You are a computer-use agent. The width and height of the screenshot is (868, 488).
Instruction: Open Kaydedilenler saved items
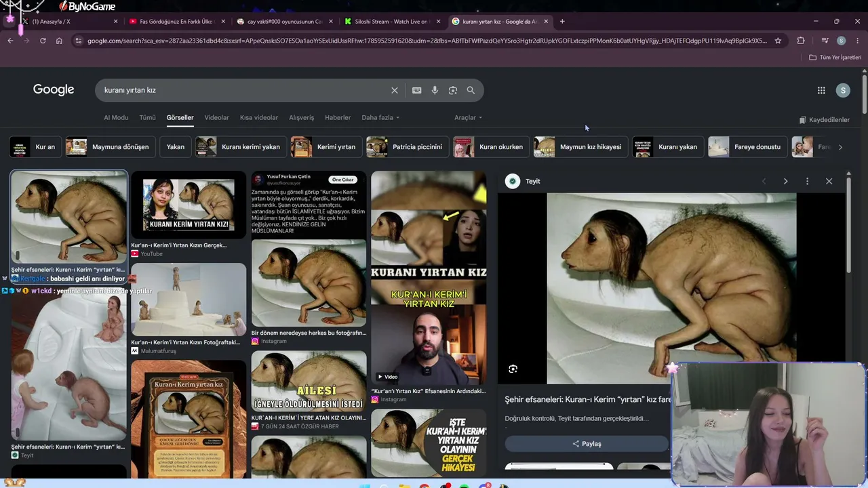[x=824, y=120]
